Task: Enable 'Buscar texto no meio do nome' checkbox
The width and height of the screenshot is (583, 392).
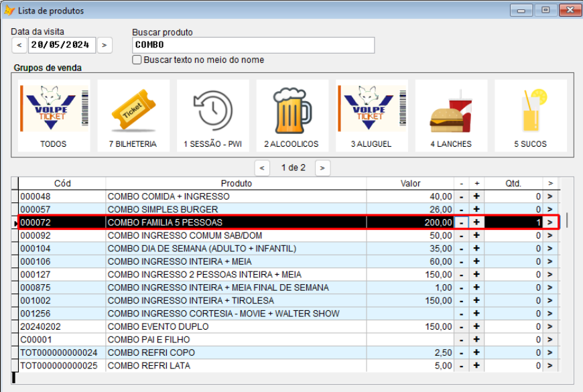Action: [x=137, y=60]
